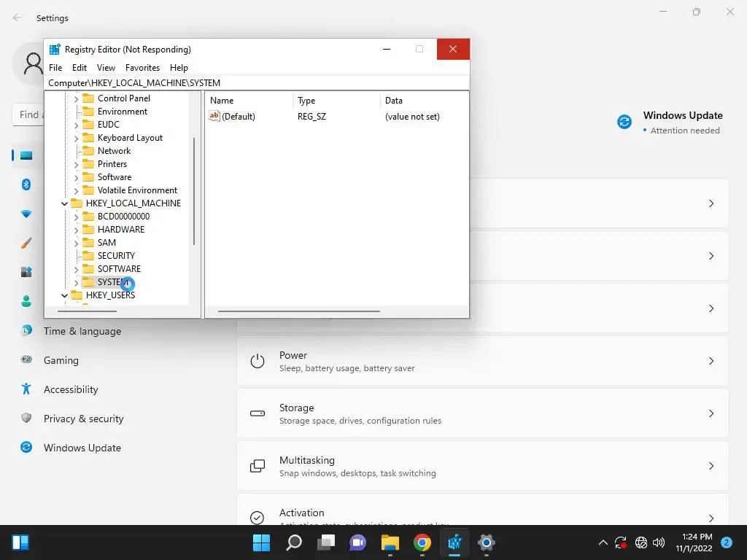The image size is (747, 560).
Task: Collapse the HKEY_LOCAL_MACHINE hive
Action: click(64, 204)
